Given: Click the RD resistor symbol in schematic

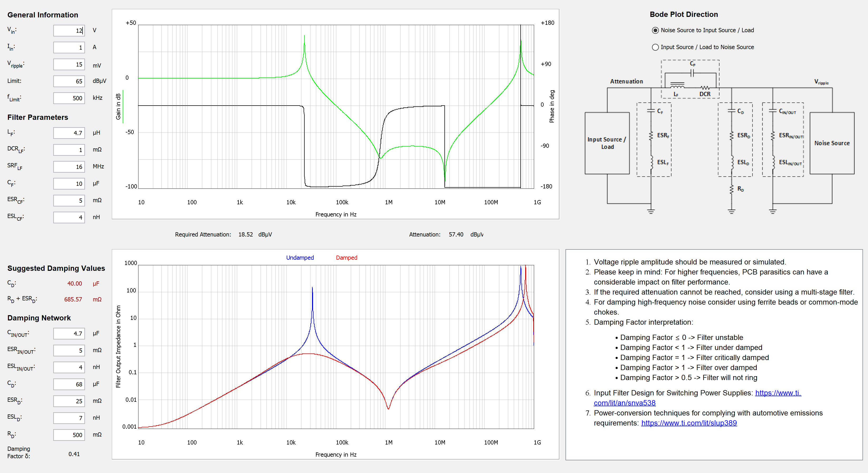Looking at the screenshot, I should tap(731, 189).
